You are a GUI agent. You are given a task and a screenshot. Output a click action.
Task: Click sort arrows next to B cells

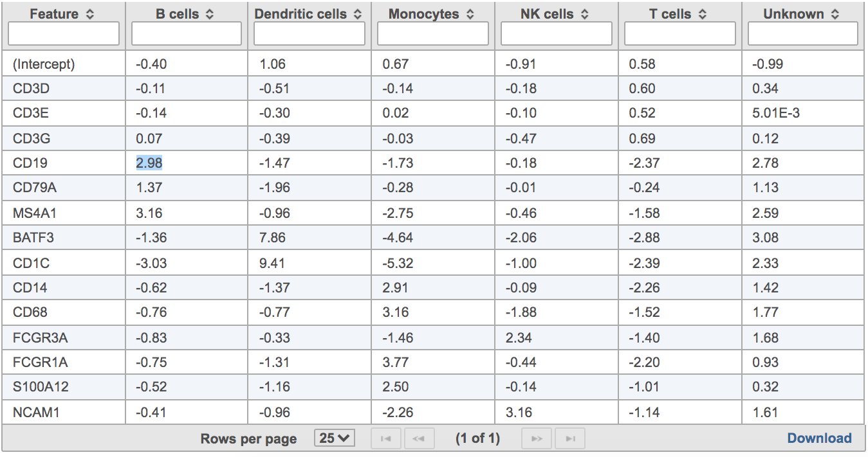pyautogui.click(x=210, y=14)
